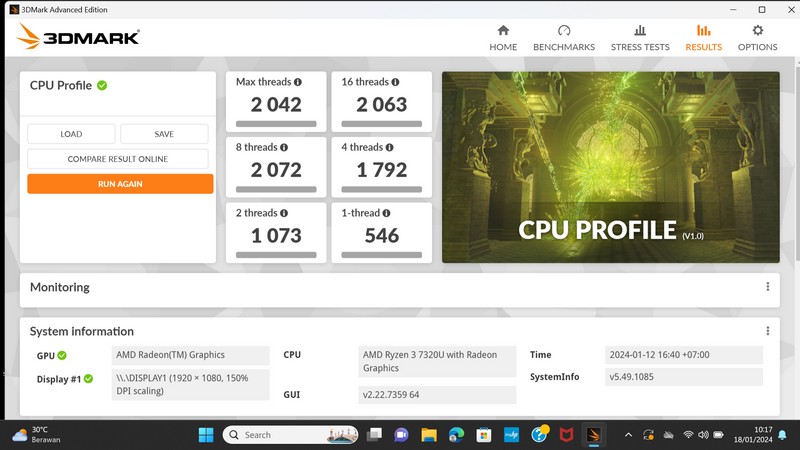
Task: Open System information three-dot menu
Action: coord(767,331)
